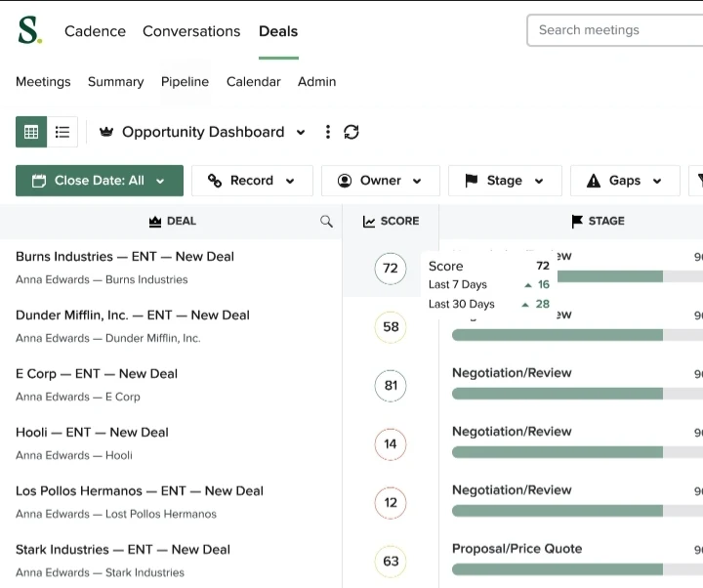Click the link icon in the Record filter

pos(215,181)
